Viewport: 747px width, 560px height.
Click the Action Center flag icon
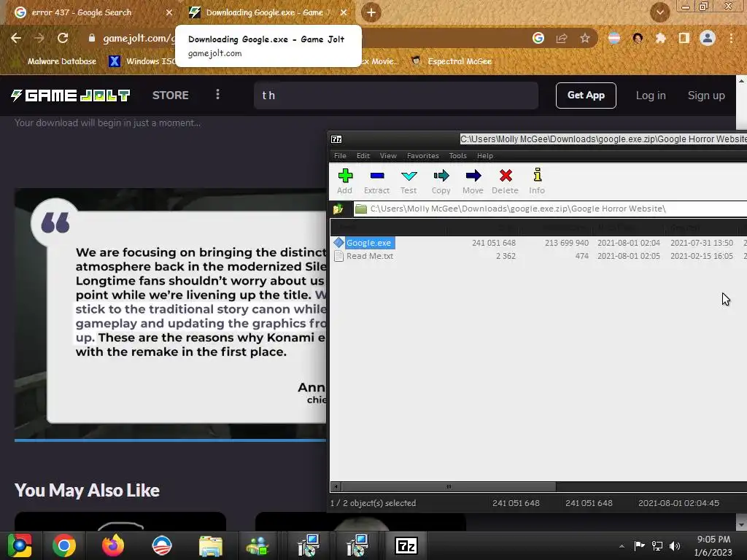(639, 546)
